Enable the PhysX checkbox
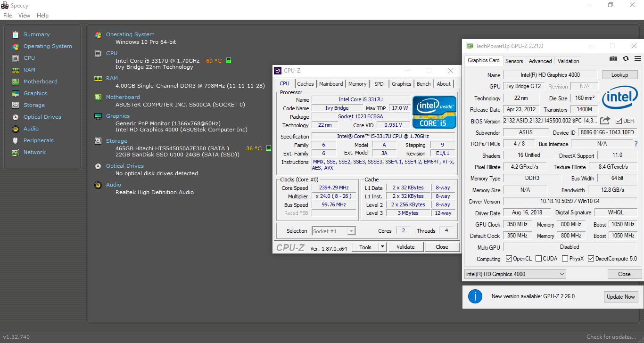 coord(565,259)
